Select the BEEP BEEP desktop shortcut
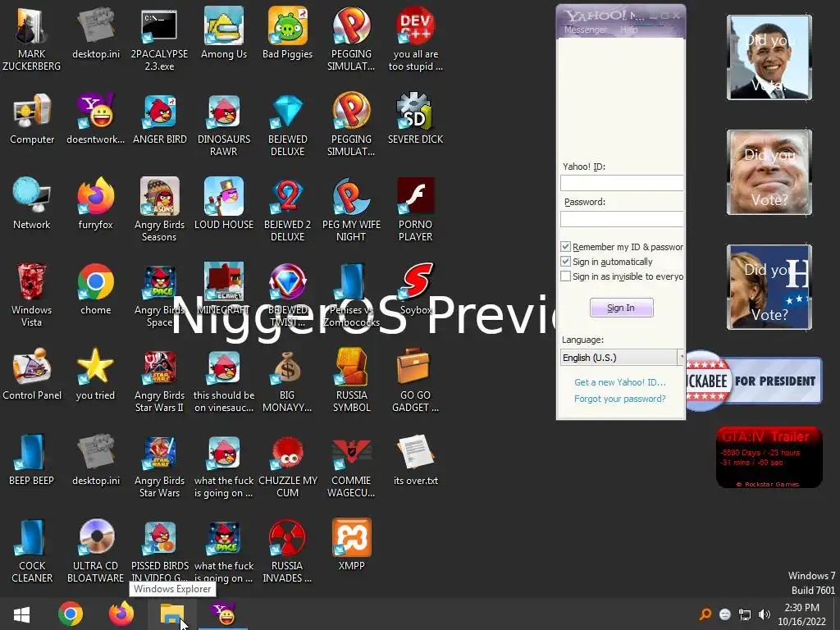The image size is (840, 630). [32, 459]
